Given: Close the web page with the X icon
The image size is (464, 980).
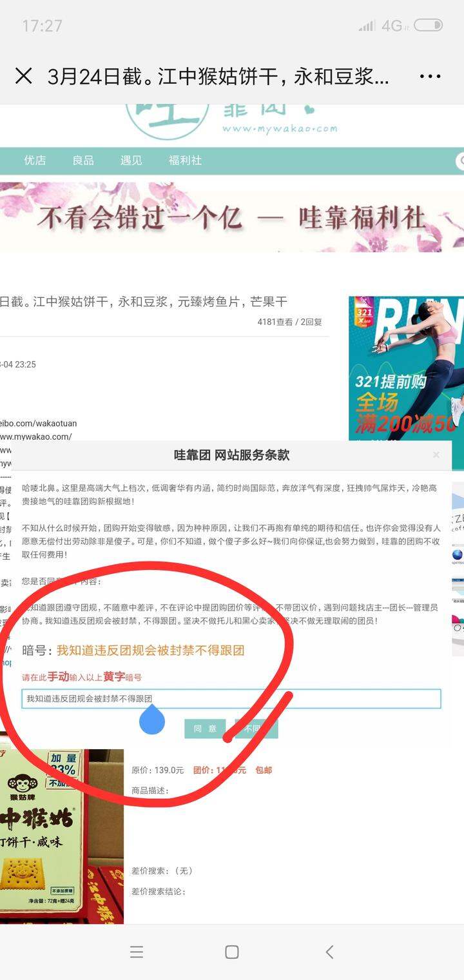Looking at the screenshot, I should (x=23, y=76).
